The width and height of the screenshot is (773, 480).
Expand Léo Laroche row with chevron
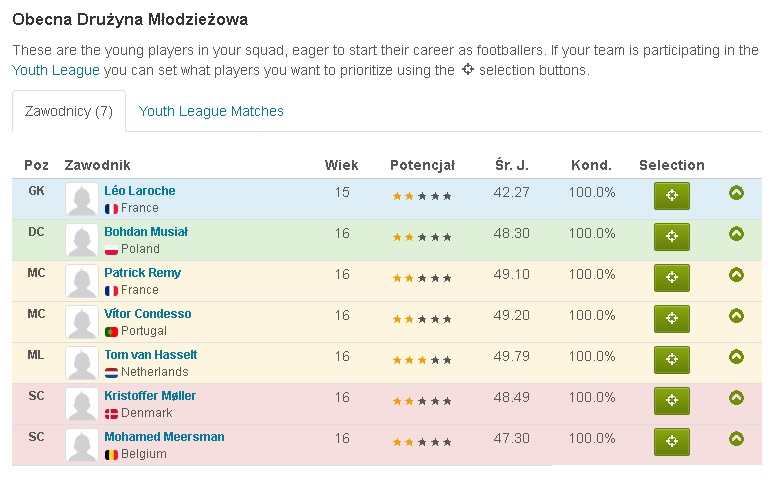tap(737, 193)
